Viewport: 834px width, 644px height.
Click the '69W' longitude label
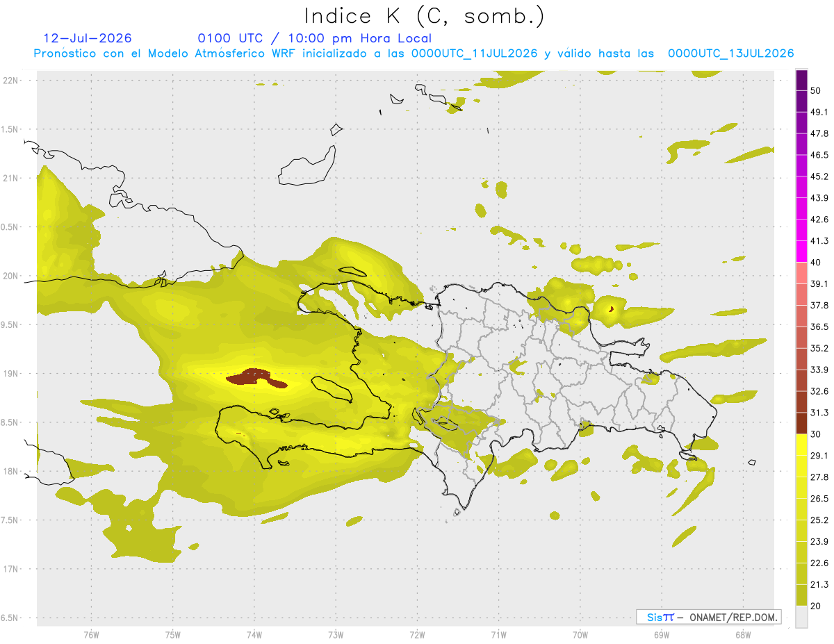coord(661,635)
